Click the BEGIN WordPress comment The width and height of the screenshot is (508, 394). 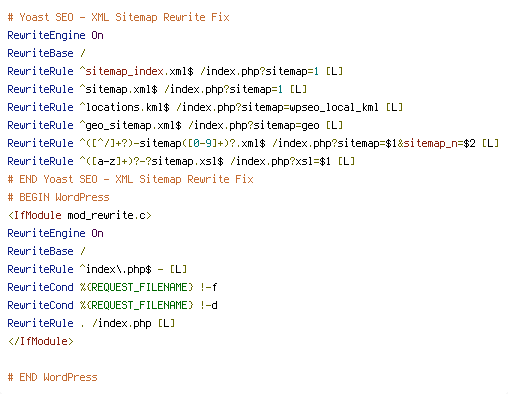tap(58, 197)
